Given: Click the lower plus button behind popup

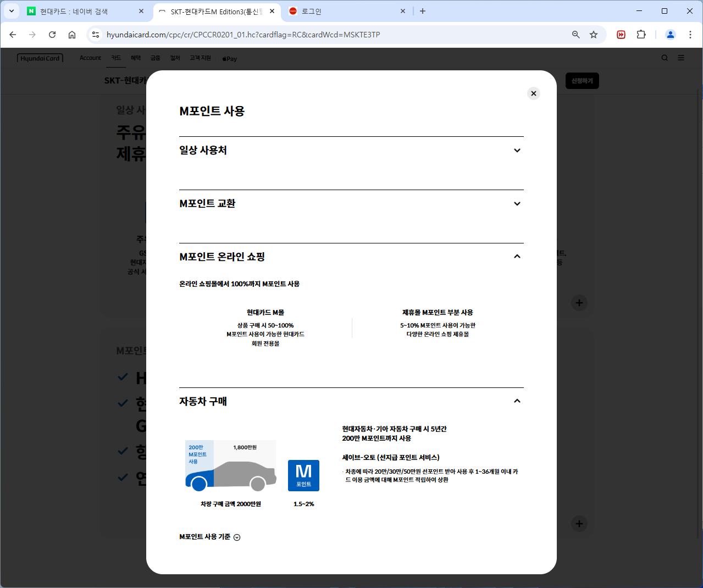Looking at the screenshot, I should tap(579, 524).
